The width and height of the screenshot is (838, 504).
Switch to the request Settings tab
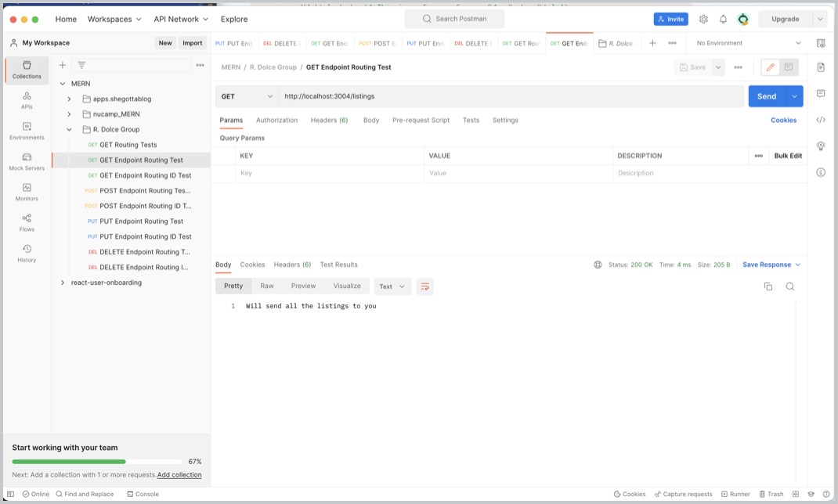(x=505, y=120)
